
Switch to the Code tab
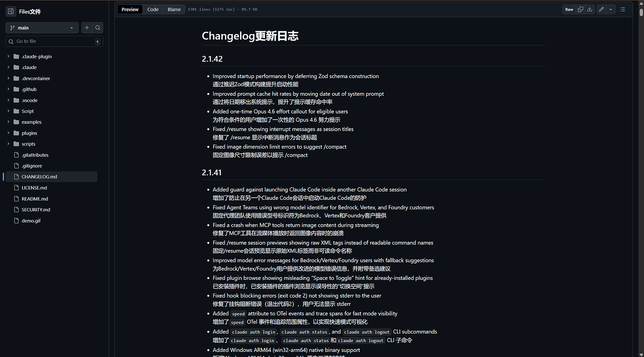(x=153, y=9)
